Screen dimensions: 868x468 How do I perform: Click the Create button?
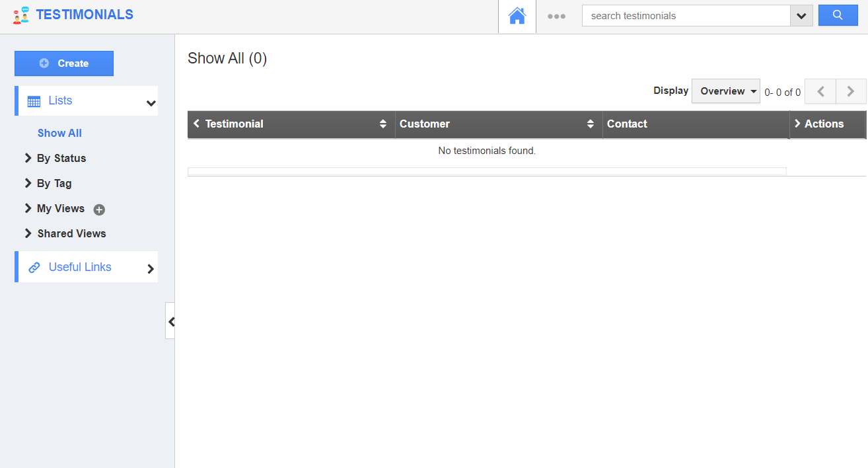[x=64, y=63]
